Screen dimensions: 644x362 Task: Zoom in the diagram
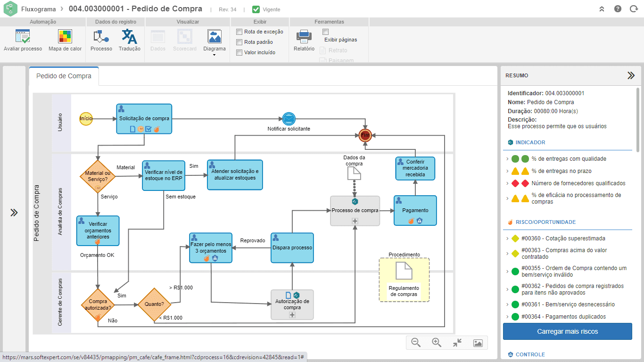[x=437, y=343]
